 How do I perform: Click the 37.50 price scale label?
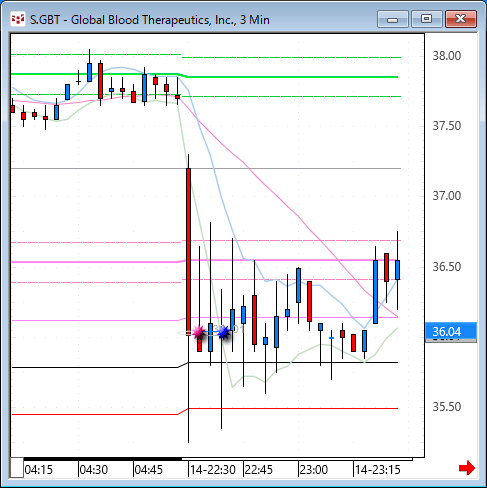point(447,126)
